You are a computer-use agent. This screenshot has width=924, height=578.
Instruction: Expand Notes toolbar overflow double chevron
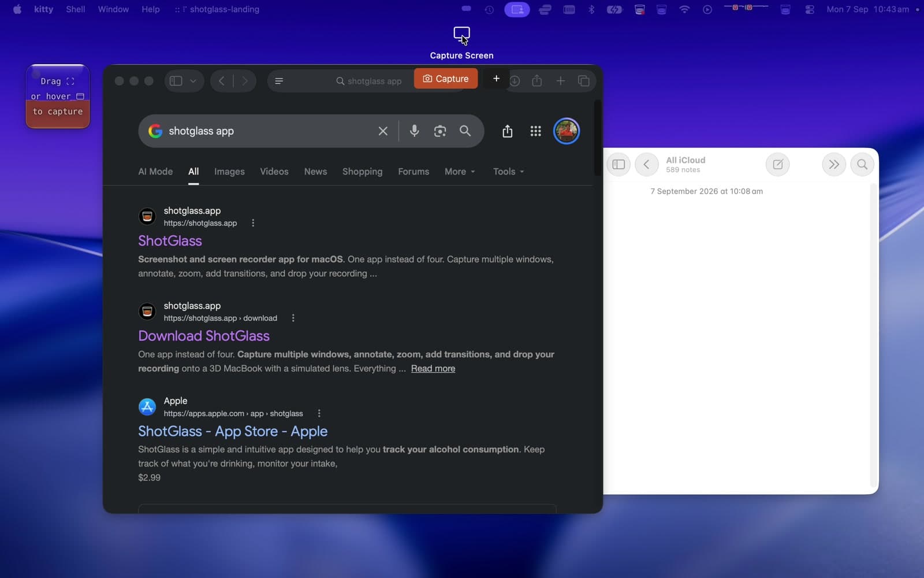(x=834, y=165)
